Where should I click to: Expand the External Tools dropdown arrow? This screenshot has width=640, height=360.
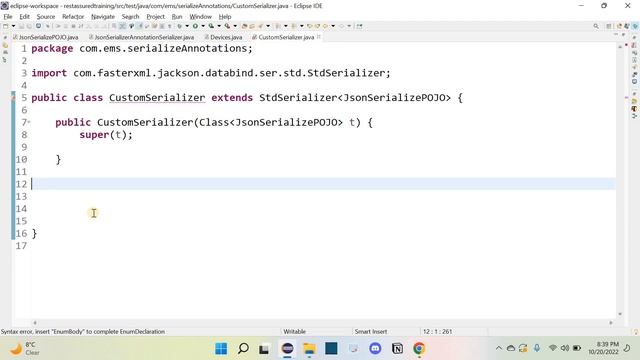[235, 26]
